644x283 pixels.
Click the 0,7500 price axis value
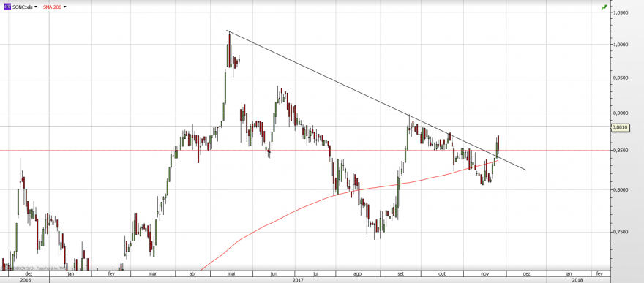click(620, 232)
